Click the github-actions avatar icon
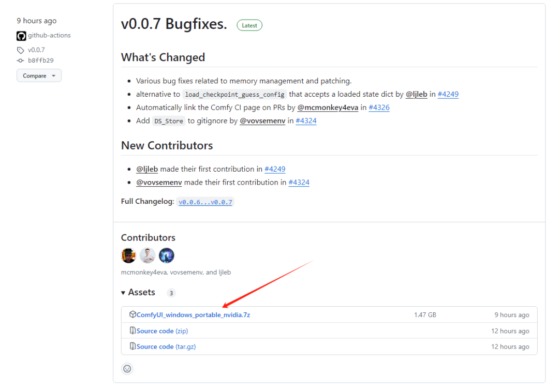 (21, 36)
